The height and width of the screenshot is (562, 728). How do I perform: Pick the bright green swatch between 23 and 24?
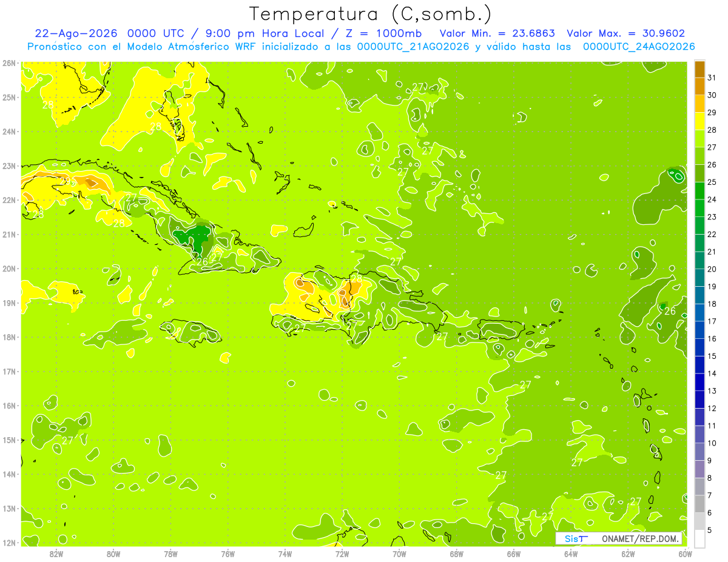[699, 209]
